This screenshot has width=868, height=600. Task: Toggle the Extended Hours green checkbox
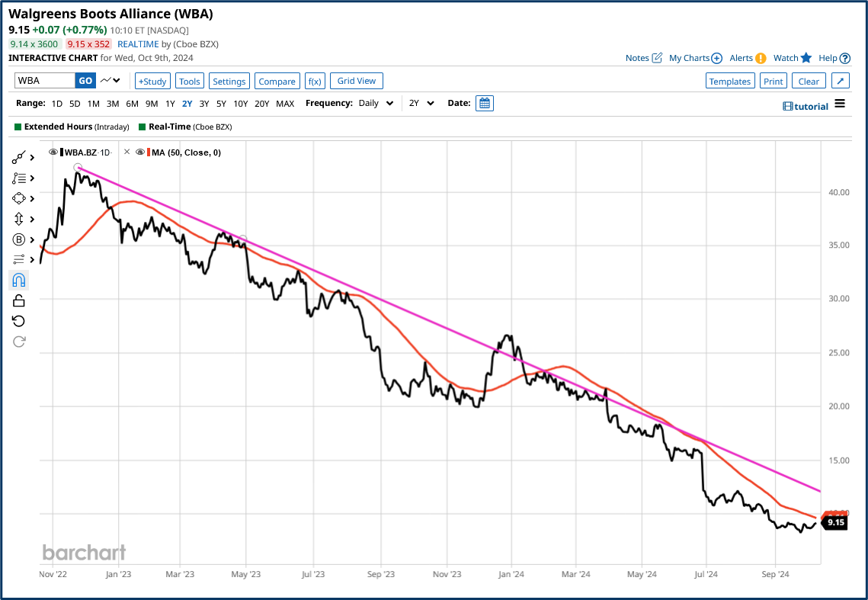(x=18, y=127)
